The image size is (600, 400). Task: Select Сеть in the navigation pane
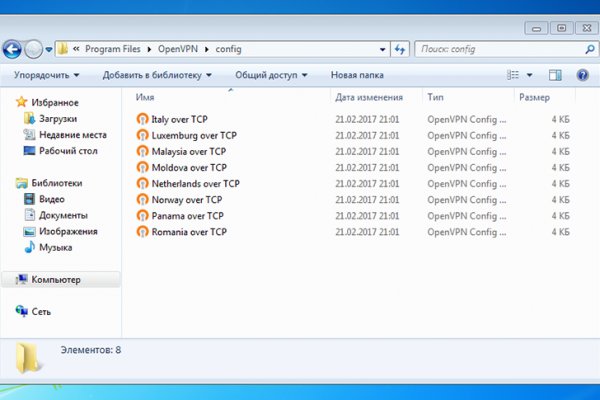[41, 312]
